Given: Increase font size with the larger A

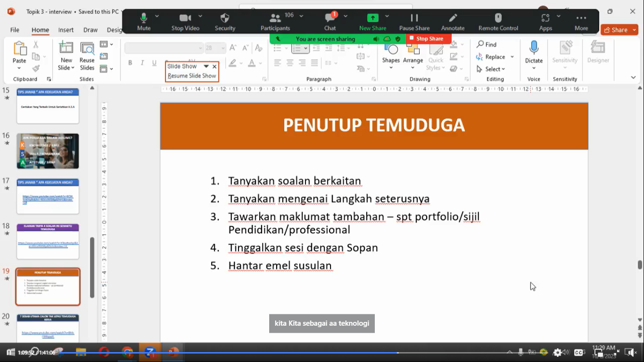Looking at the screenshot, I should [x=233, y=48].
